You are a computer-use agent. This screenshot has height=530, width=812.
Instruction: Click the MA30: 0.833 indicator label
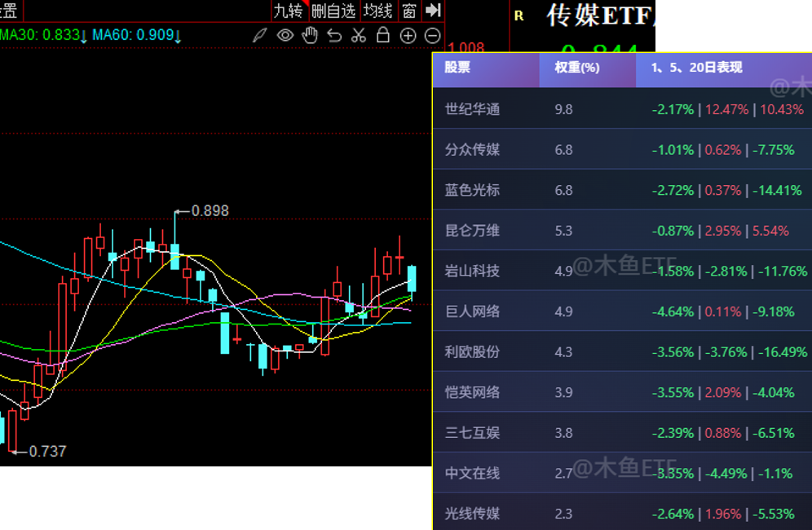[43, 35]
